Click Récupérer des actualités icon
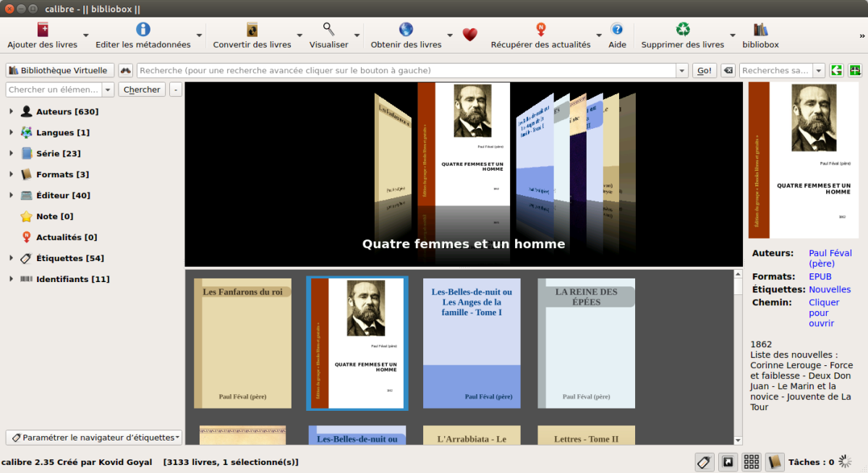Image resolution: width=868 pixels, height=473 pixels. 540,30
